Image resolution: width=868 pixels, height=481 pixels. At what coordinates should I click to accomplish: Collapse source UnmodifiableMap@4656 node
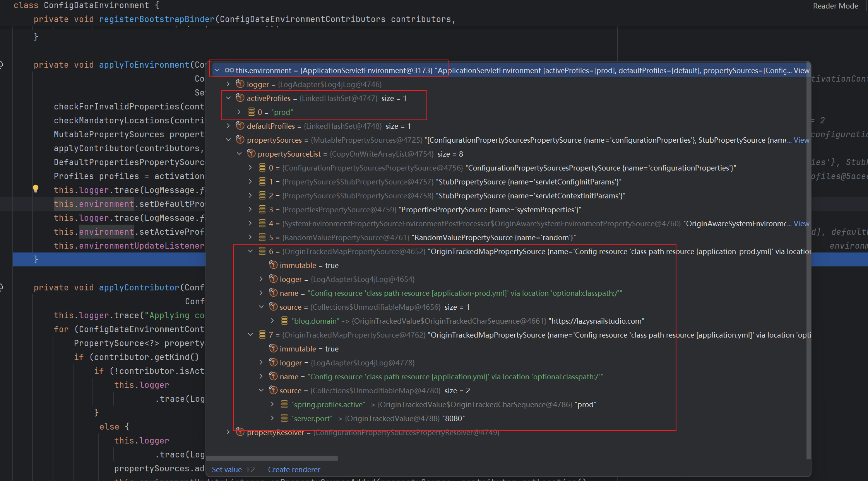pyautogui.click(x=261, y=307)
